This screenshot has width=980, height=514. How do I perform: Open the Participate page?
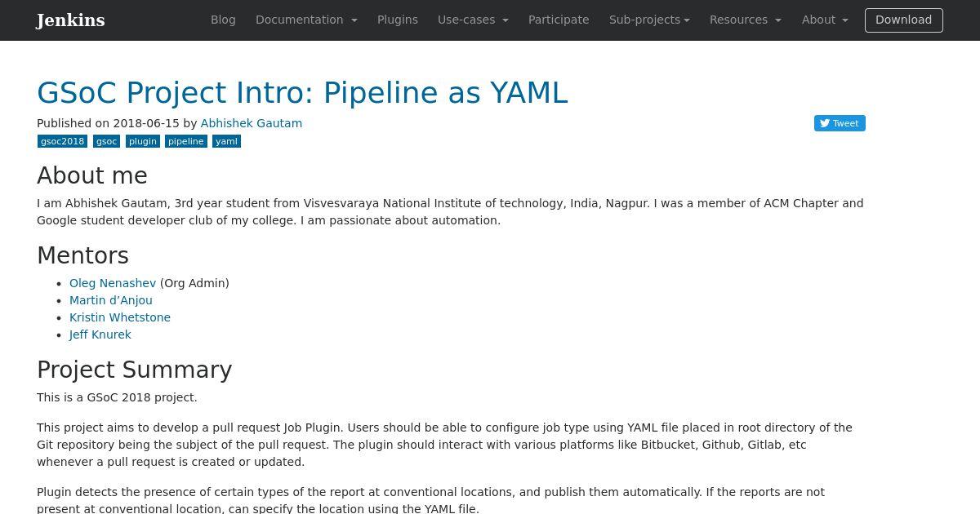[559, 20]
